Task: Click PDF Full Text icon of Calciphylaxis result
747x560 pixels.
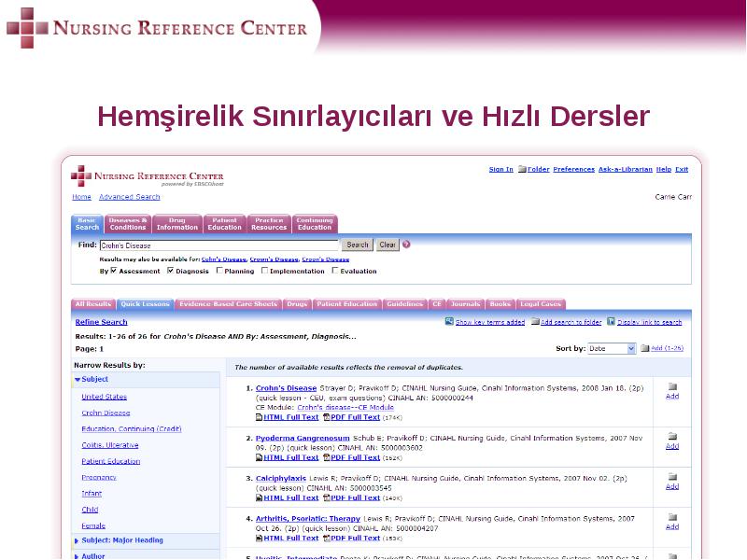Action: coord(326,497)
